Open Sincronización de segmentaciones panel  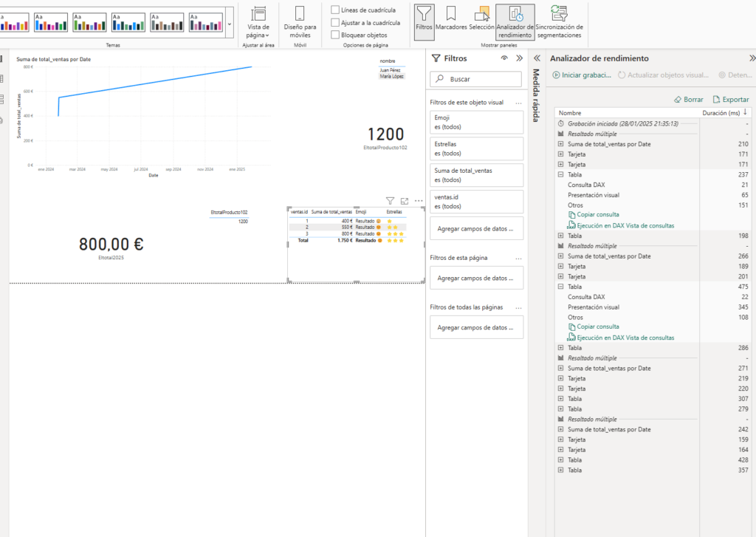[x=558, y=21]
